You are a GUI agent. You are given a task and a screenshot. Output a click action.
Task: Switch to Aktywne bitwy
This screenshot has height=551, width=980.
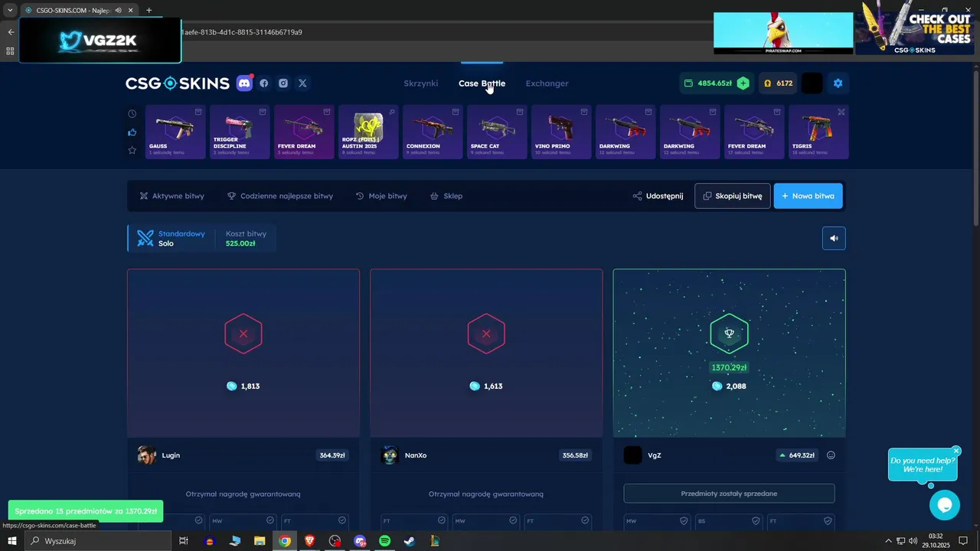171,196
